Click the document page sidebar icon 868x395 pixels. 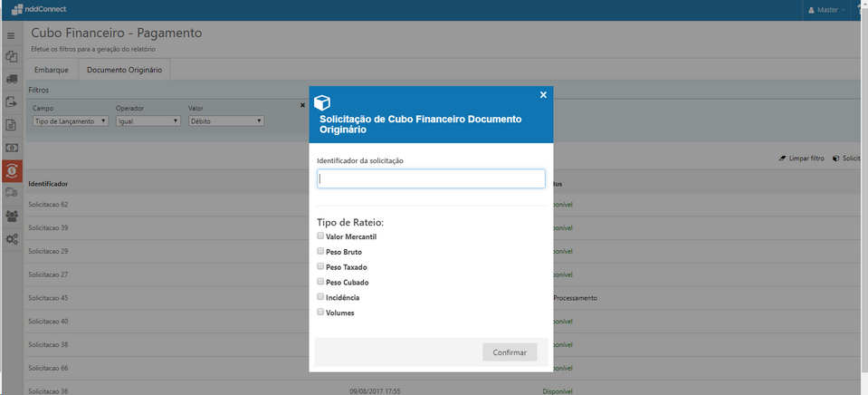coord(12,124)
